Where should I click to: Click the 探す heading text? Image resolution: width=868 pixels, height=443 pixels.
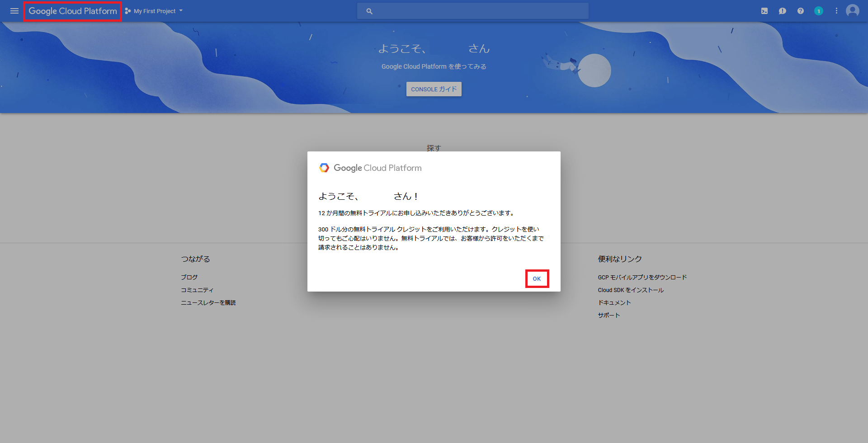click(x=434, y=148)
